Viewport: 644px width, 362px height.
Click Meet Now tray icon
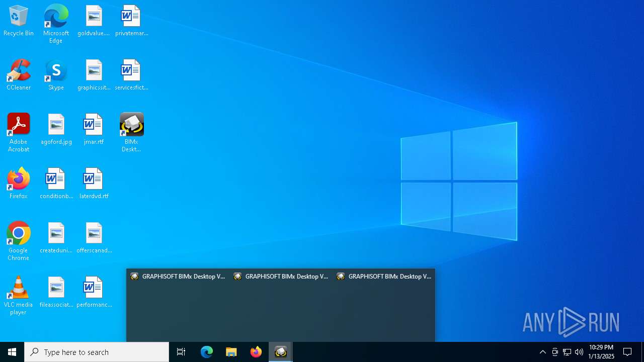coord(555,352)
